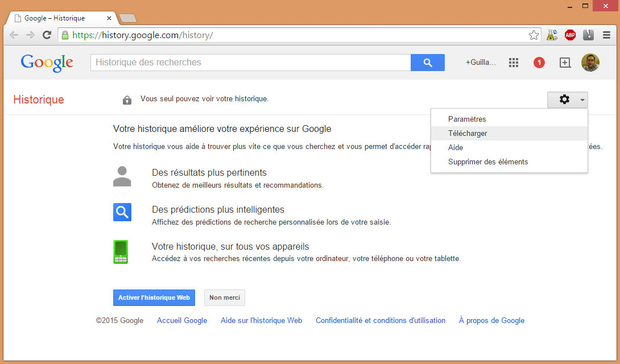
Task: Click the blue search magnifier button
Action: [427, 63]
